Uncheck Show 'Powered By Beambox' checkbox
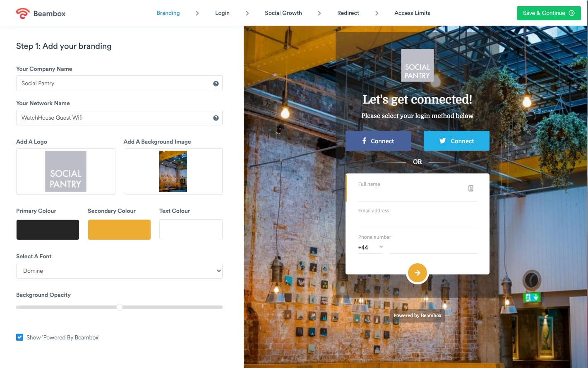 (x=20, y=337)
